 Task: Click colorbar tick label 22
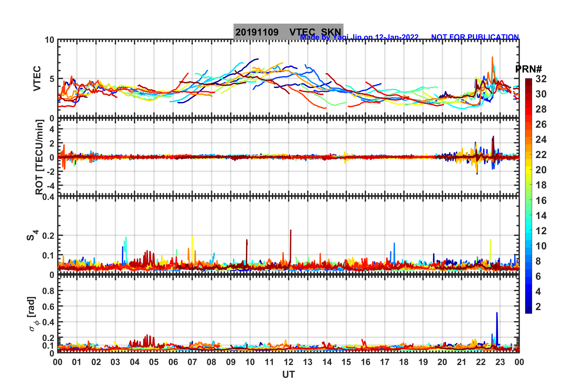[541, 155]
